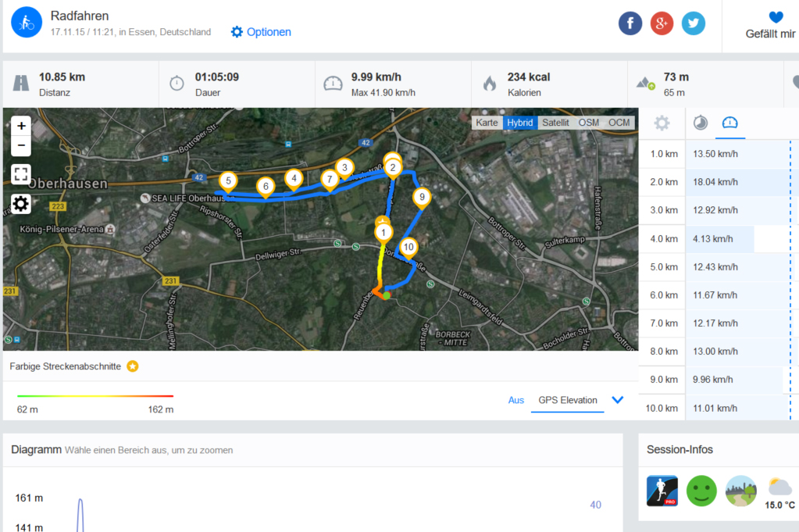Click the Gefällt mir heart icon
This screenshot has height=532, width=799.
point(776,17)
